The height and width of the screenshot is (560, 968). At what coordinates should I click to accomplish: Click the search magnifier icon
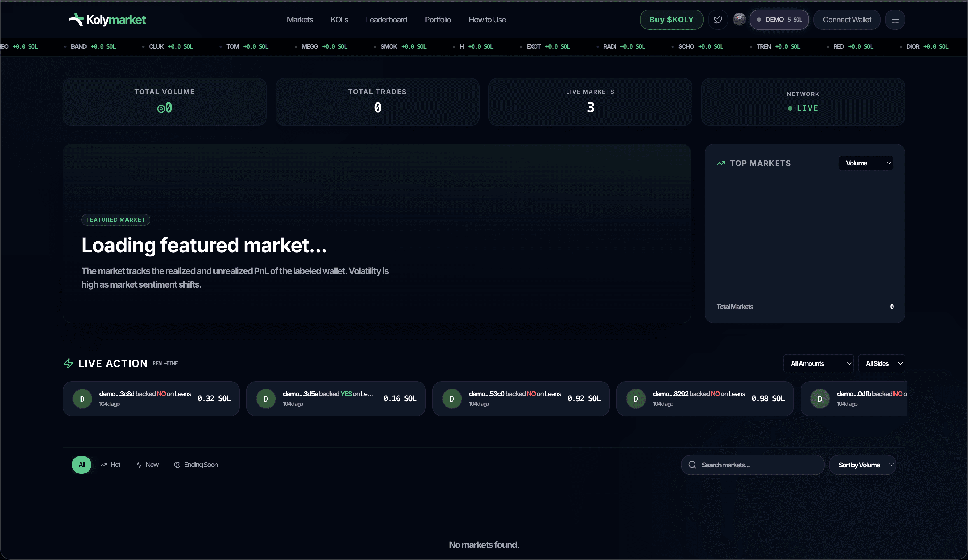(x=692, y=465)
